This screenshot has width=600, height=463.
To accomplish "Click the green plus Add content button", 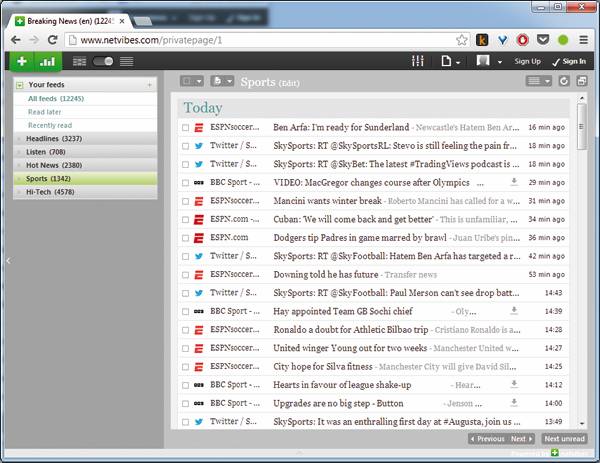I will point(22,61).
